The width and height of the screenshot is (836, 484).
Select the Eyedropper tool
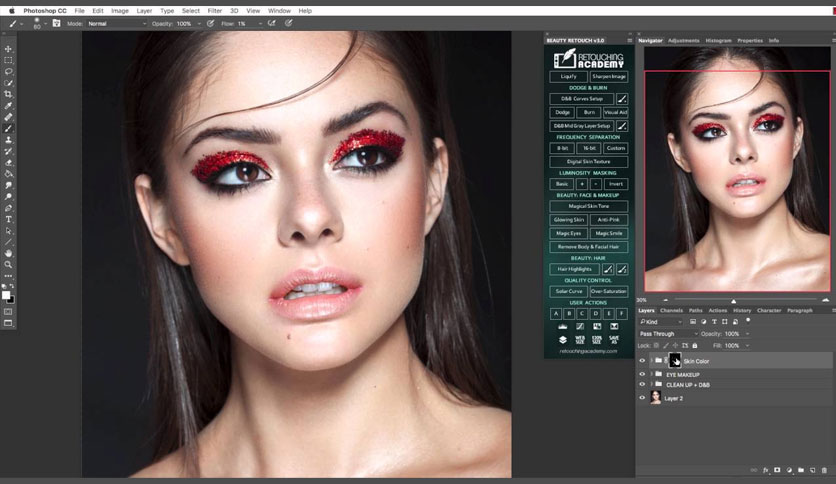pyautogui.click(x=9, y=106)
